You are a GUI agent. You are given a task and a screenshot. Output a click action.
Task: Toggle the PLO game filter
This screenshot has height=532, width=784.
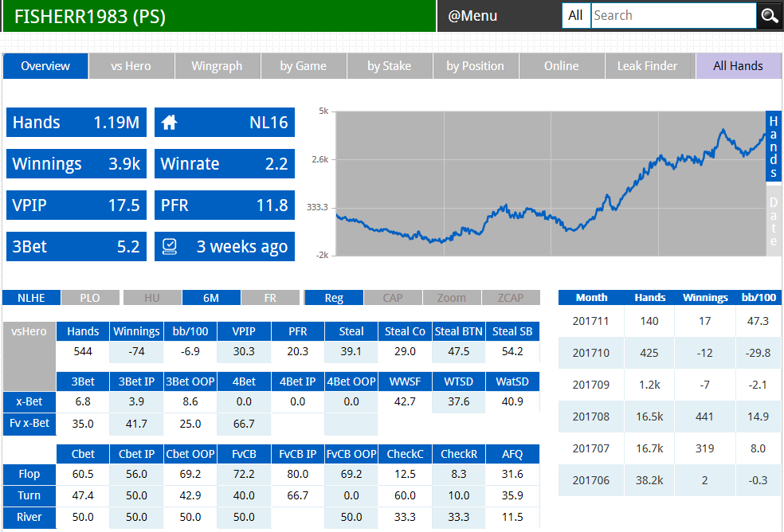click(90, 298)
